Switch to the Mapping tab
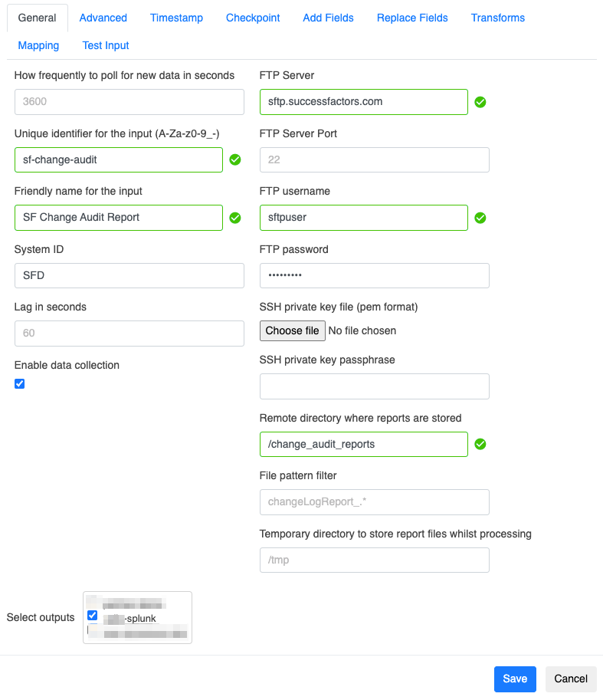 [38, 45]
